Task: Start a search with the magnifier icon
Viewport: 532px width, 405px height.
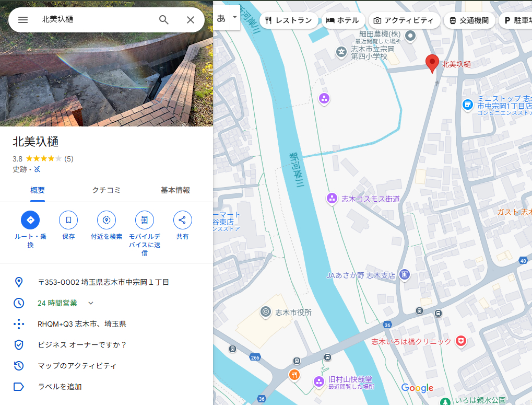Action: click(163, 19)
